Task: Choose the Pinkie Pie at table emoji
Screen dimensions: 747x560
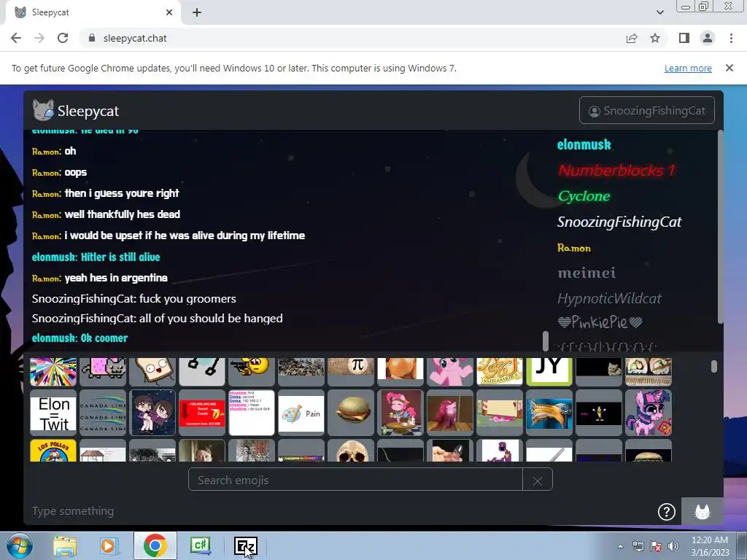Action: click(400, 413)
